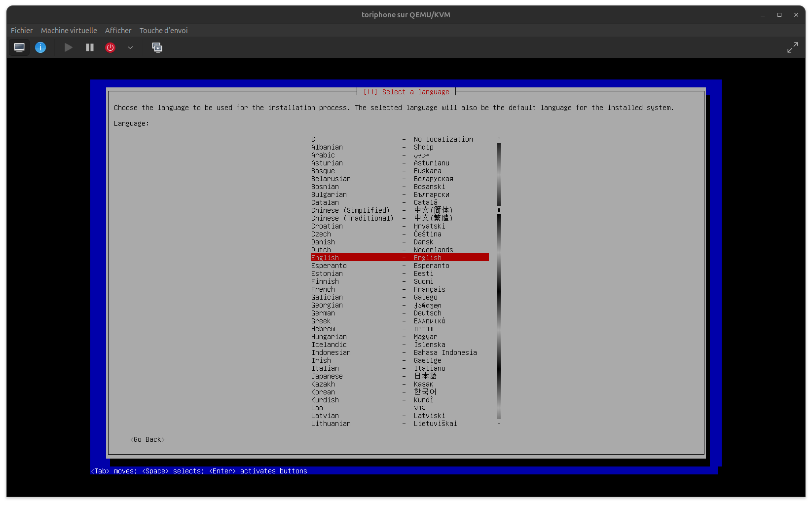Choose German in the language list
The width and height of the screenshot is (812, 505).
click(x=323, y=313)
